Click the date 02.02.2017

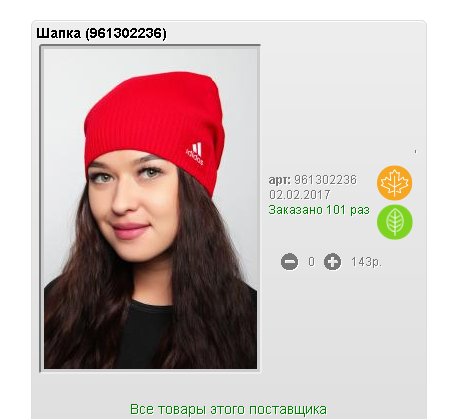coord(300,195)
